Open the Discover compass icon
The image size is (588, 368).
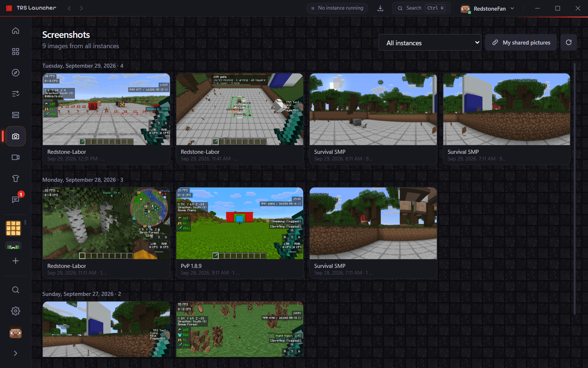click(x=15, y=73)
